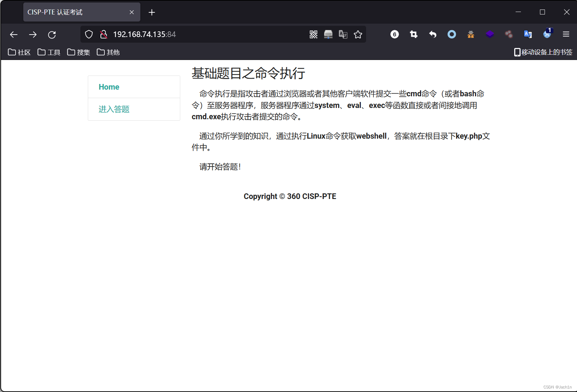The height and width of the screenshot is (392, 577).
Task: Minimize the browser window
Action: (518, 12)
